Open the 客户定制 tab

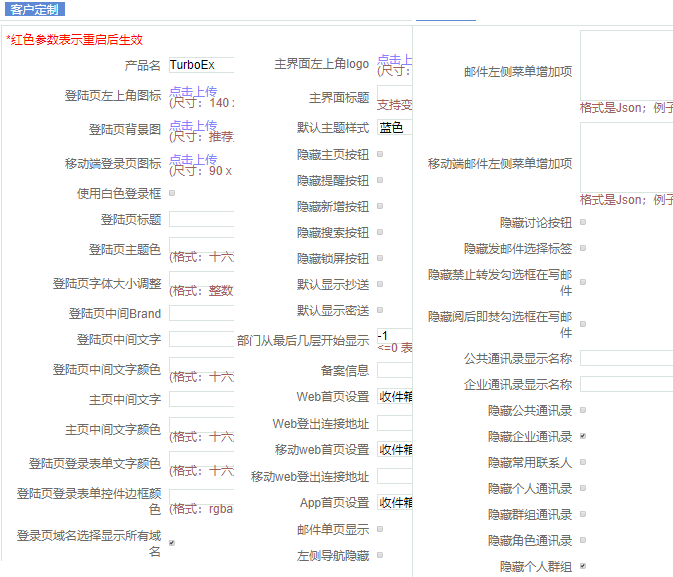pos(35,10)
